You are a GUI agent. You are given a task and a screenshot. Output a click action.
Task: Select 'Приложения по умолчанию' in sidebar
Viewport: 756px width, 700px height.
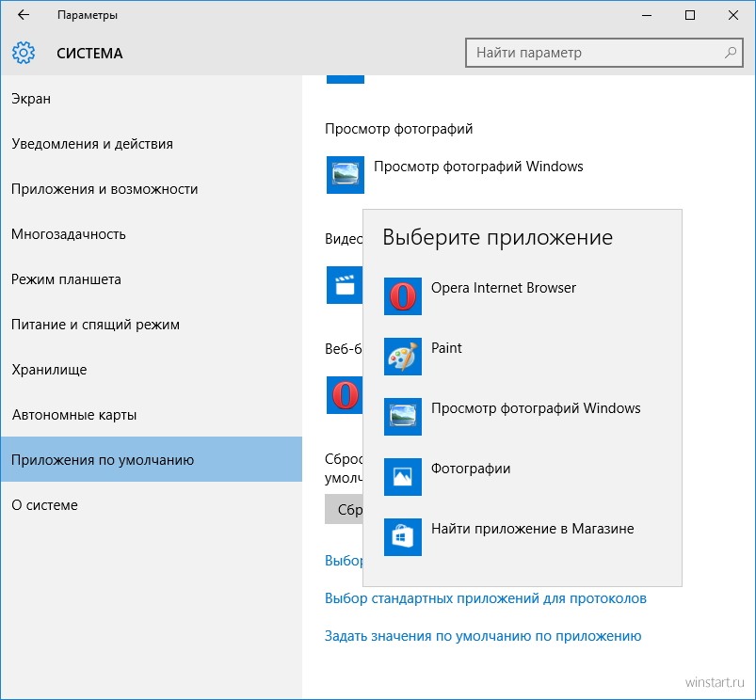(152, 459)
